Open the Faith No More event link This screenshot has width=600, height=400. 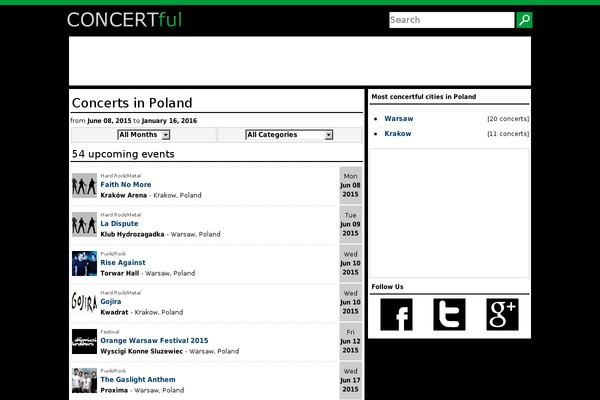point(126,184)
